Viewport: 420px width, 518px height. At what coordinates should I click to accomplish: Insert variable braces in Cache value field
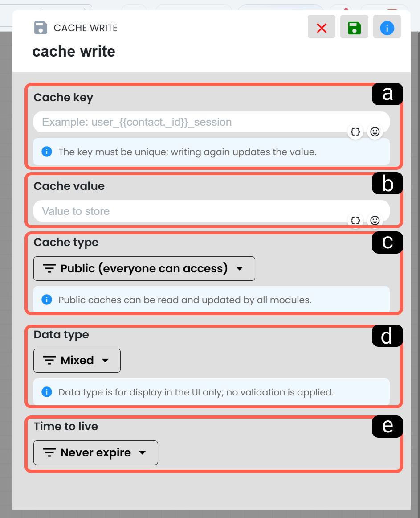pyautogui.click(x=355, y=220)
